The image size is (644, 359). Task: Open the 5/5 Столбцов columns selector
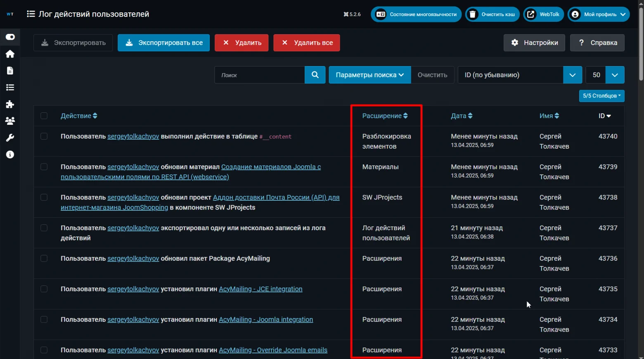click(601, 96)
